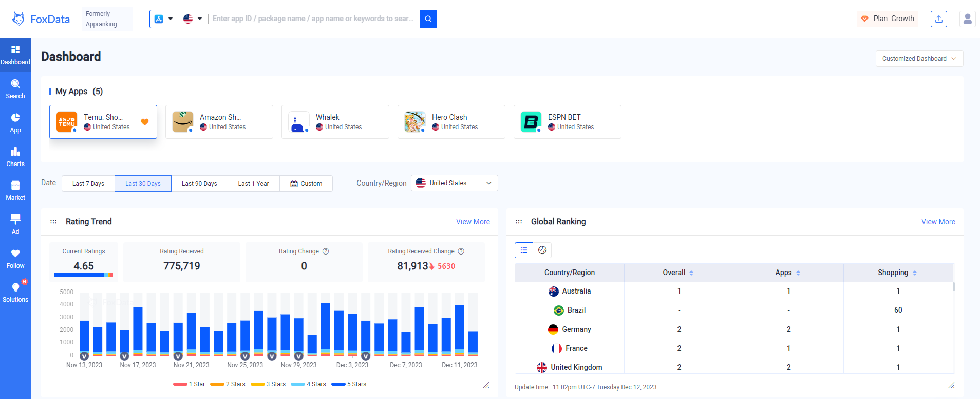The height and width of the screenshot is (399, 980).
Task: Select the Last 7 Days range
Action: pos(88,184)
